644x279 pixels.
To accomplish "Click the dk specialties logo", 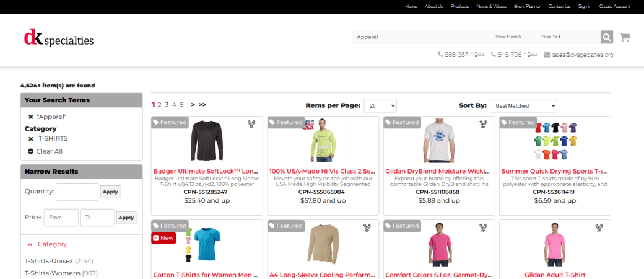I will [59, 38].
